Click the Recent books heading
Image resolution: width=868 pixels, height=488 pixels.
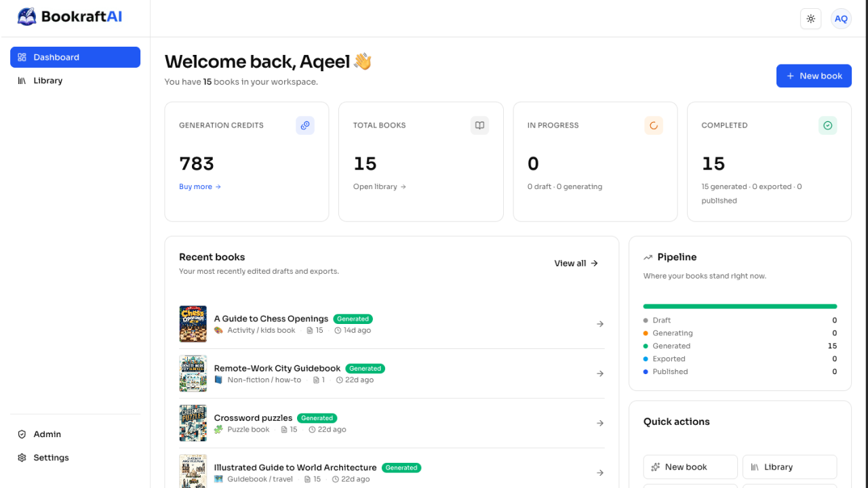pos(212,257)
